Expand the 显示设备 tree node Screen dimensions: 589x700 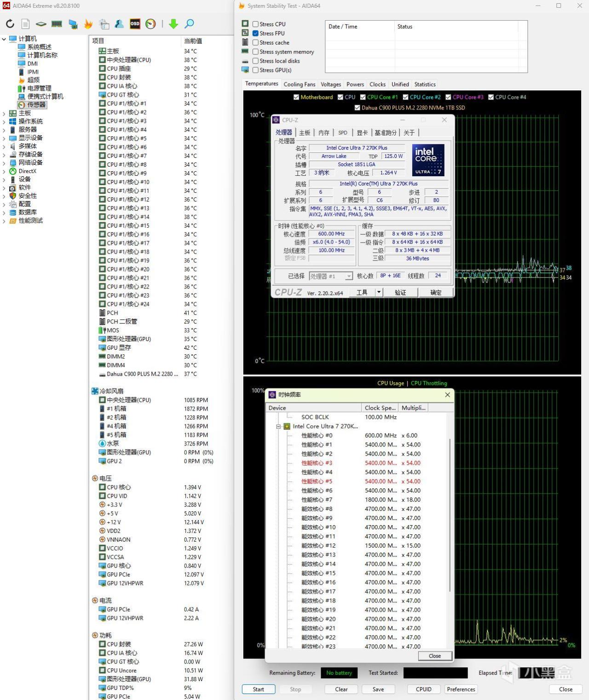click(x=4, y=138)
